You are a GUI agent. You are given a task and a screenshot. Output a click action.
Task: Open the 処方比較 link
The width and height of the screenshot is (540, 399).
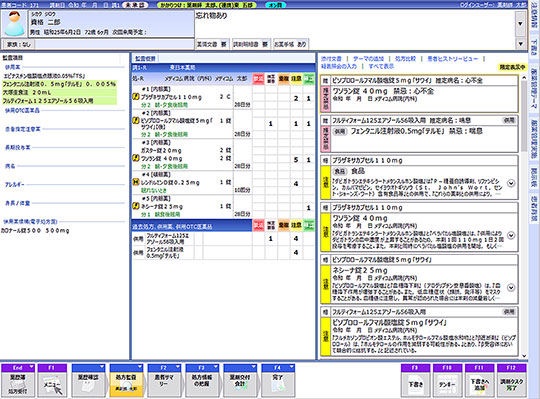[405, 59]
